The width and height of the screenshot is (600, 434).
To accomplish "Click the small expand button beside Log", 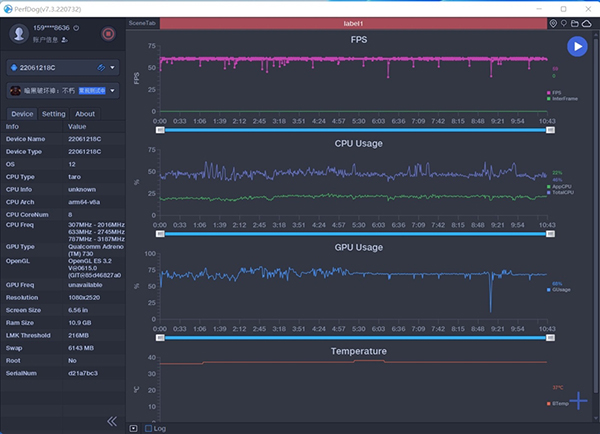I will tap(134, 428).
